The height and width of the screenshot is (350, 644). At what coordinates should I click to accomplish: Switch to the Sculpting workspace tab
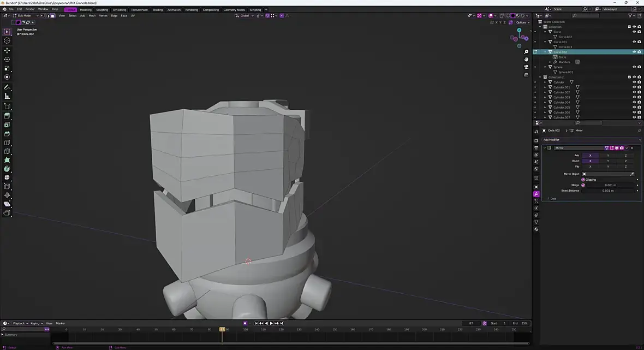pyautogui.click(x=102, y=9)
